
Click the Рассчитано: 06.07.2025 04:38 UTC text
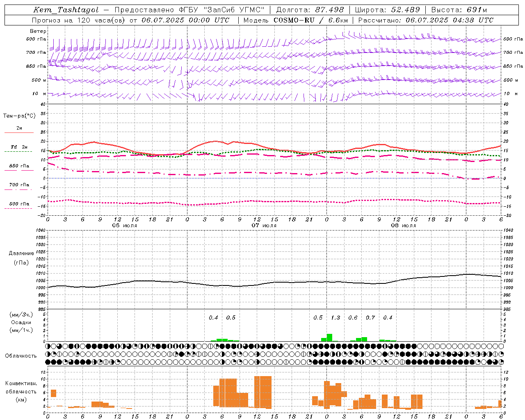(426, 20)
